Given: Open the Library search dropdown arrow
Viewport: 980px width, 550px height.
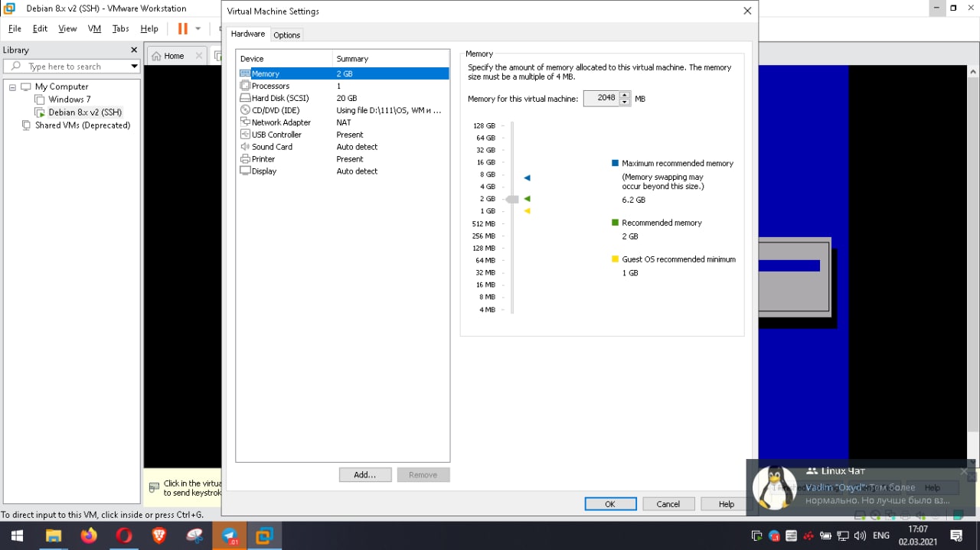Looking at the screenshot, I should pyautogui.click(x=134, y=67).
